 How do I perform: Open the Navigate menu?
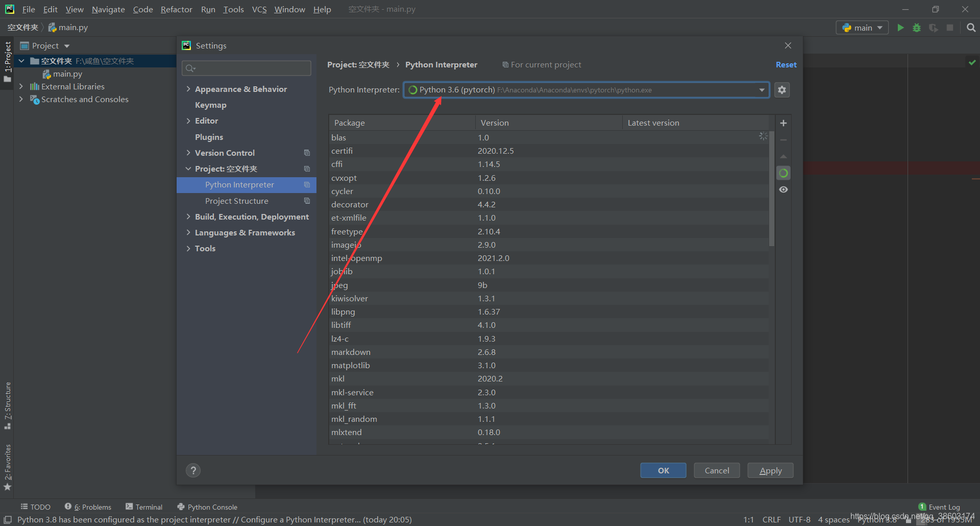[108, 9]
